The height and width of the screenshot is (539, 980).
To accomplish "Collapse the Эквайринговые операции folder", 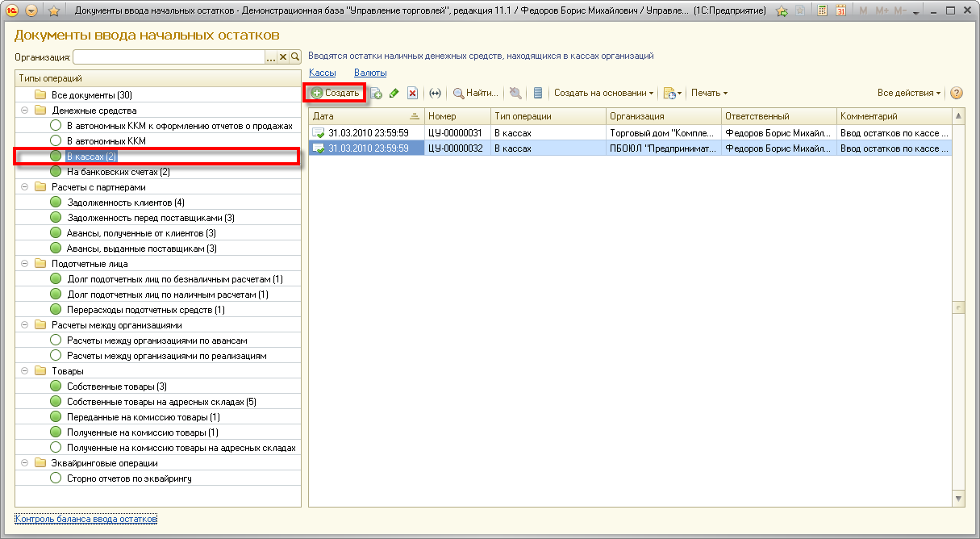I will point(24,463).
